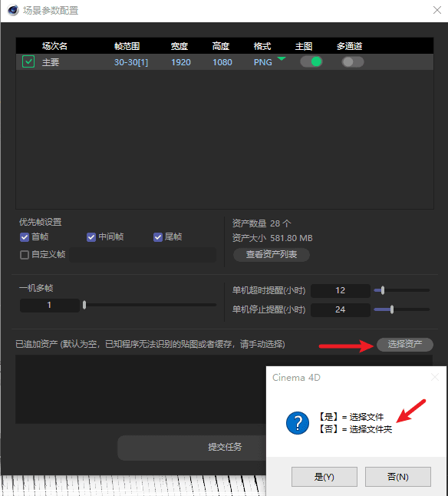Click the frame range 30-30[1] value

[x=131, y=62]
